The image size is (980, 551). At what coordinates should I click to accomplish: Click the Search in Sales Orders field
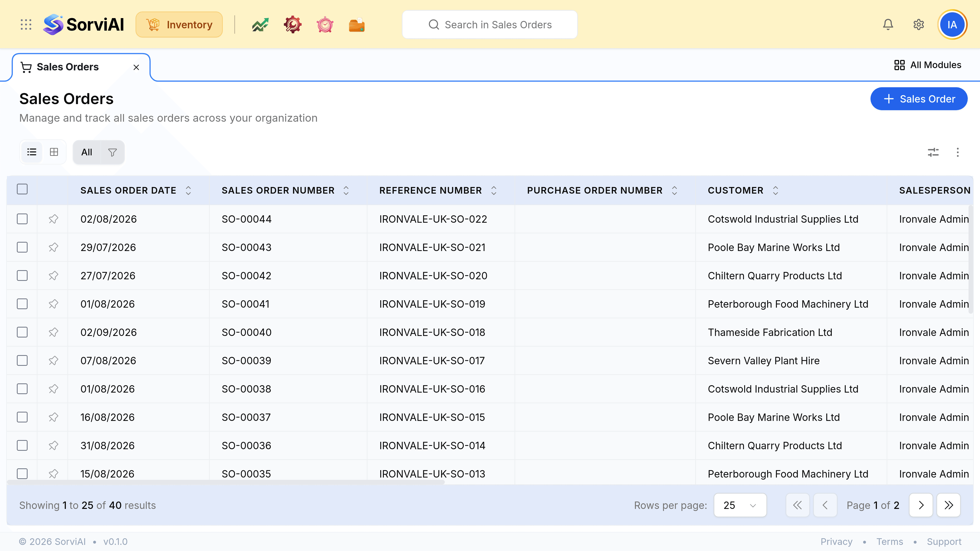click(x=490, y=25)
